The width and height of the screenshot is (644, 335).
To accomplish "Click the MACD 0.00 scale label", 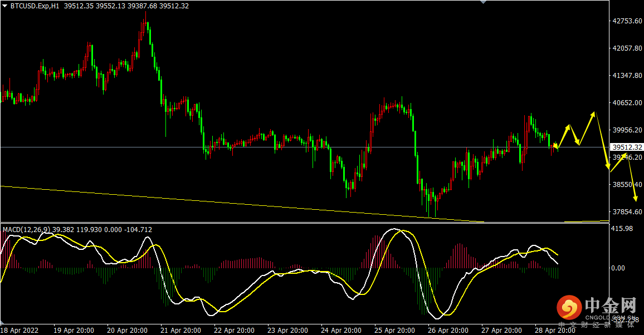I will (x=618, y=268).
